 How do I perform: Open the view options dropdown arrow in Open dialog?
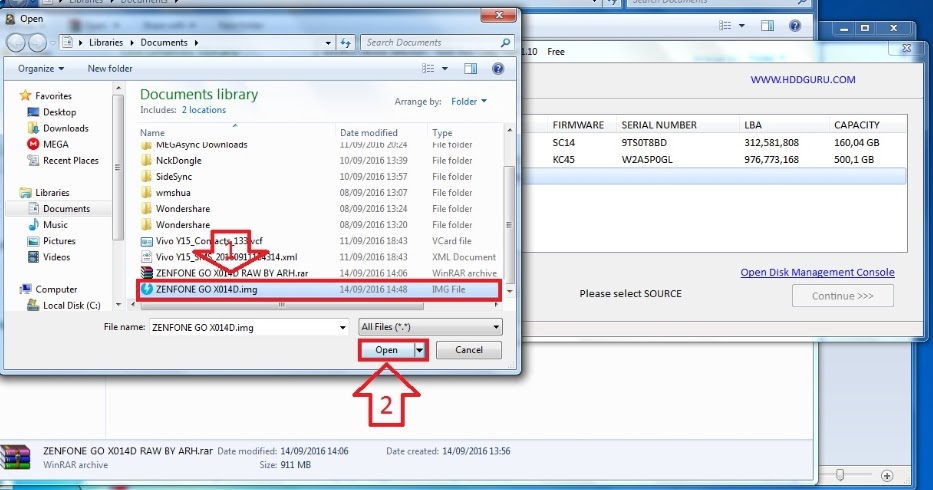tap(444, 68)
